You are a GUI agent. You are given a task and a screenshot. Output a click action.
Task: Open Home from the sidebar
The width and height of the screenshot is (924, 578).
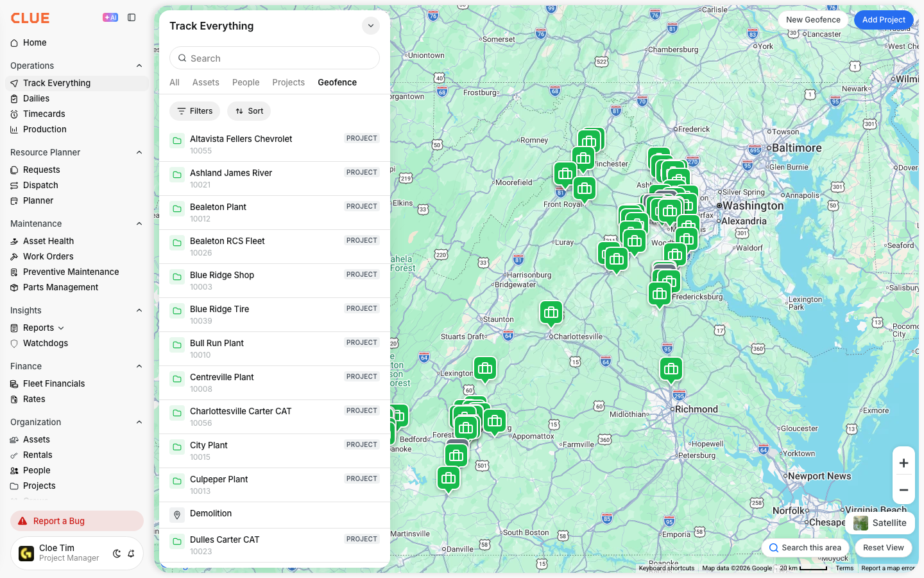click(x=35, y=42)
